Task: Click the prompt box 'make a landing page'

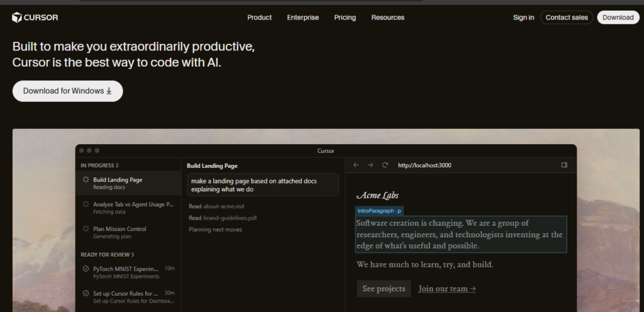Action: [x=263, y=185]
